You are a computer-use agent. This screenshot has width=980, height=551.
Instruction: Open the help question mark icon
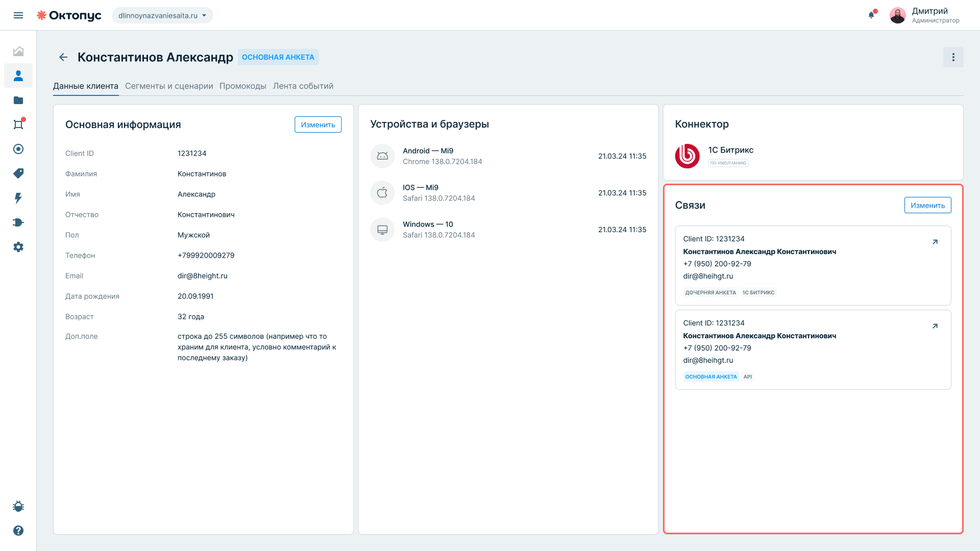tap(18, 531)
